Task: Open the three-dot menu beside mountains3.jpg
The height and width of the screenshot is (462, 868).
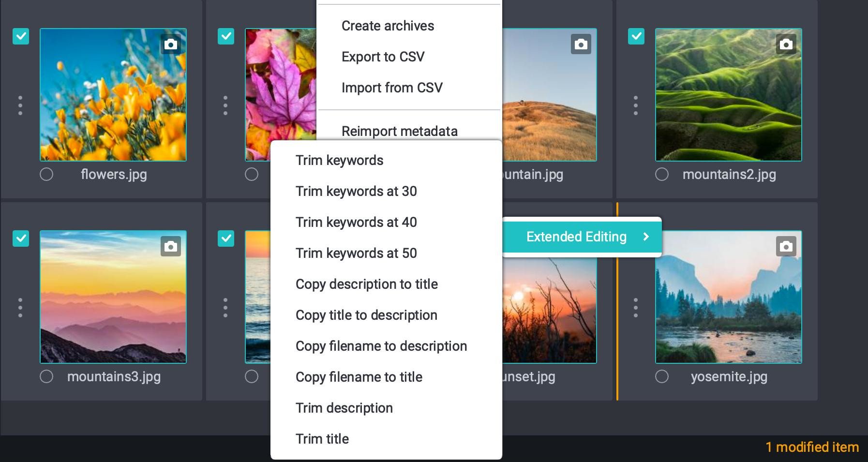Action: pyautogui.click(x=20, y=306)
